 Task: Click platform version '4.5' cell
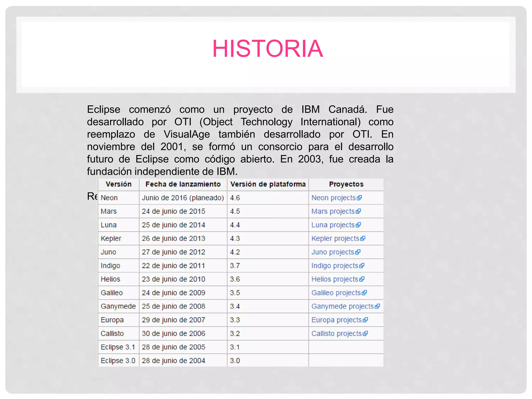pyautogui.click(x=268, y=211)
